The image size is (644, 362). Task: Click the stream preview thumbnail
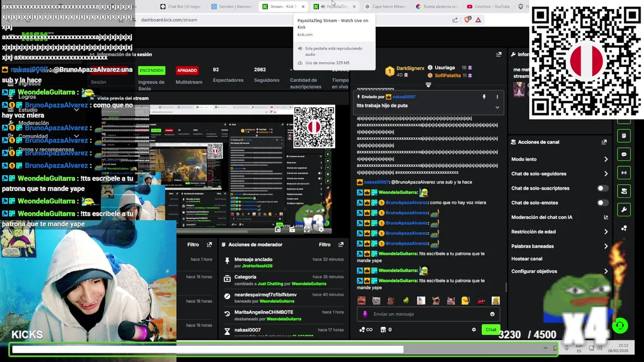pos(217,169)
